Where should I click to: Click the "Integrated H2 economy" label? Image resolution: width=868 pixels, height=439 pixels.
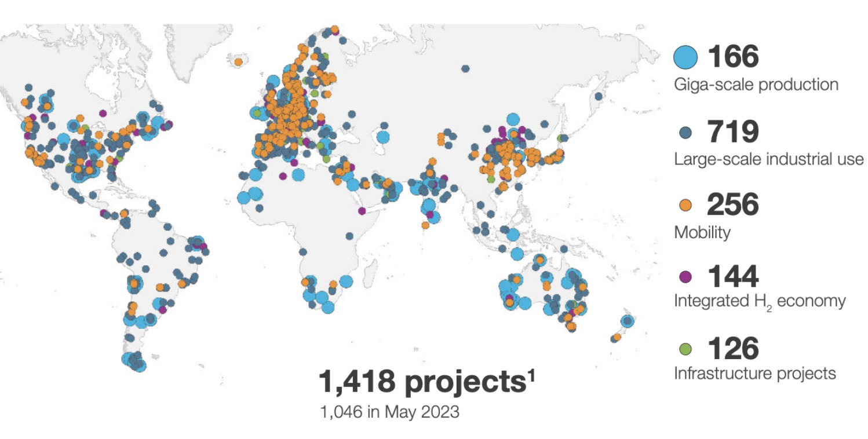click(760, 302)
